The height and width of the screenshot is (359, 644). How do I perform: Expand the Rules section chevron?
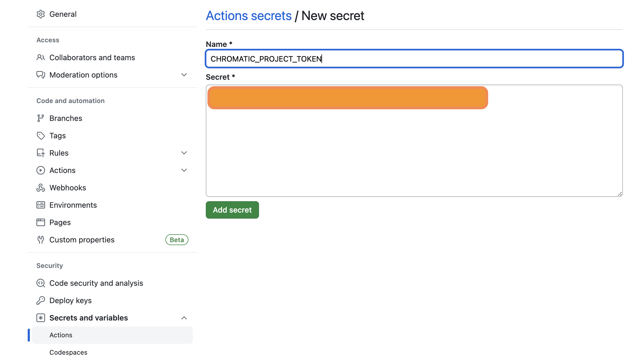coord(184,153)
